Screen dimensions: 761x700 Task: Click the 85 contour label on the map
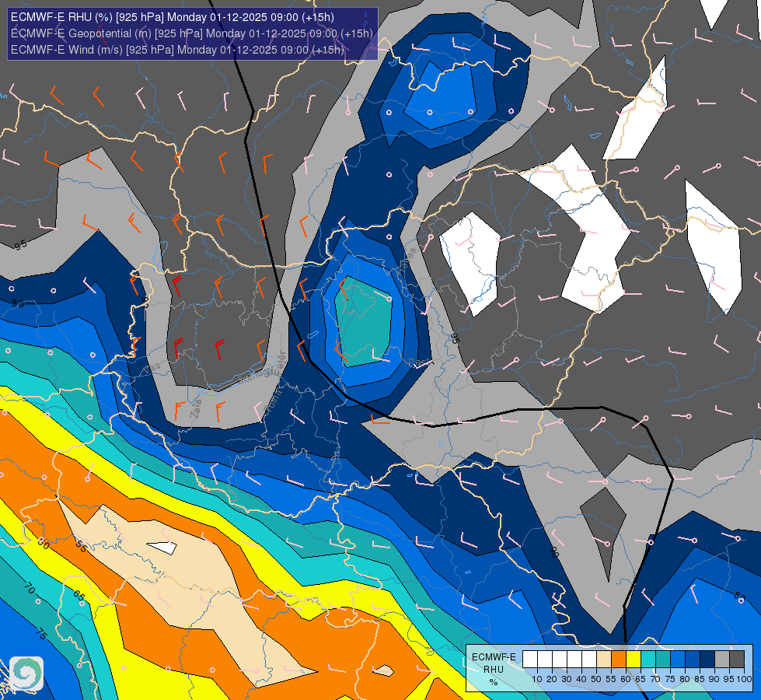pyautogui.click(x=17, y=303)
